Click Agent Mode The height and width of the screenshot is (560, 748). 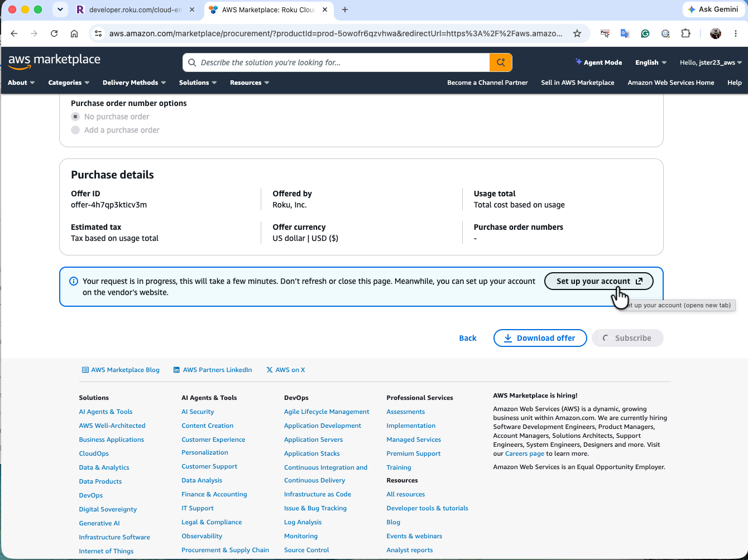[598, 62]
